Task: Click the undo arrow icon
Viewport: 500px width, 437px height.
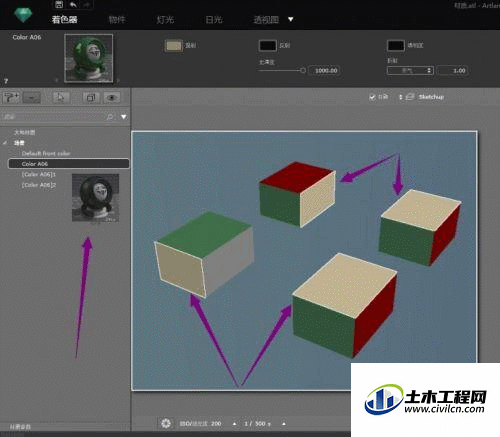Action: [73, 4]
